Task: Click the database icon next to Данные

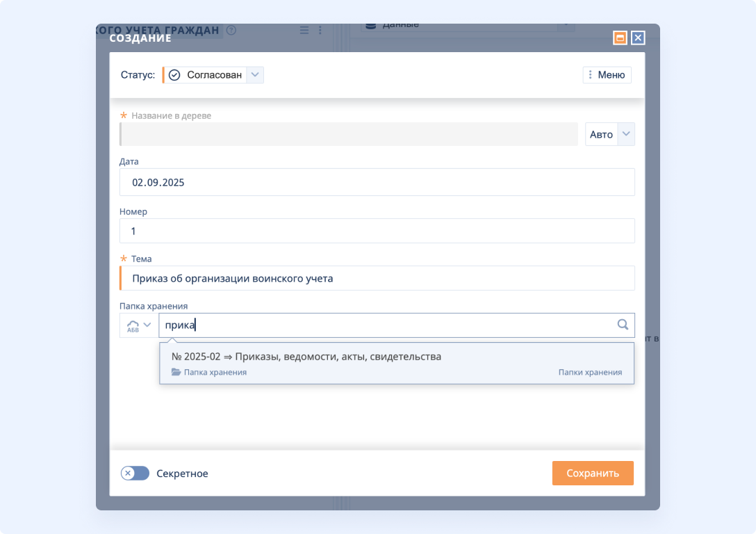Action: [370, 24]
